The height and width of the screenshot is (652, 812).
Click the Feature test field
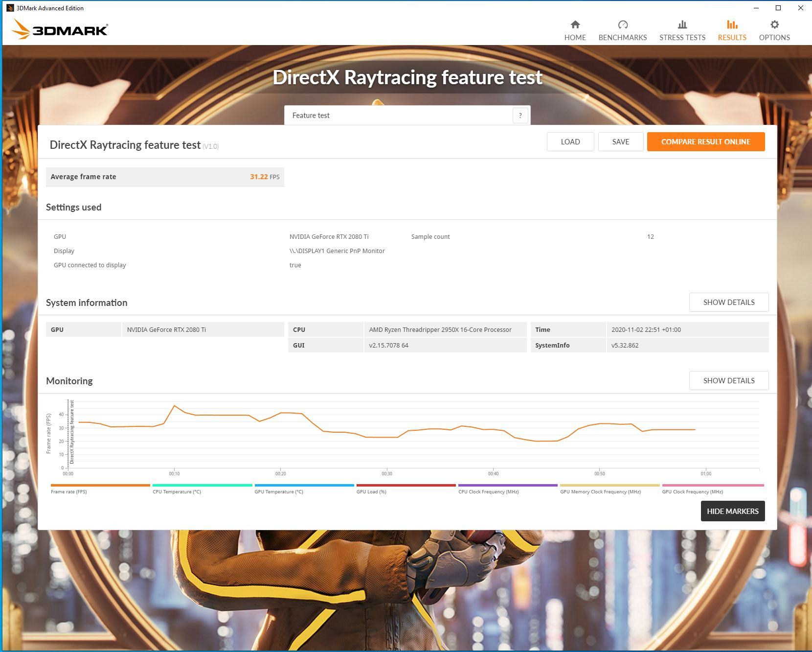(407, 116)
